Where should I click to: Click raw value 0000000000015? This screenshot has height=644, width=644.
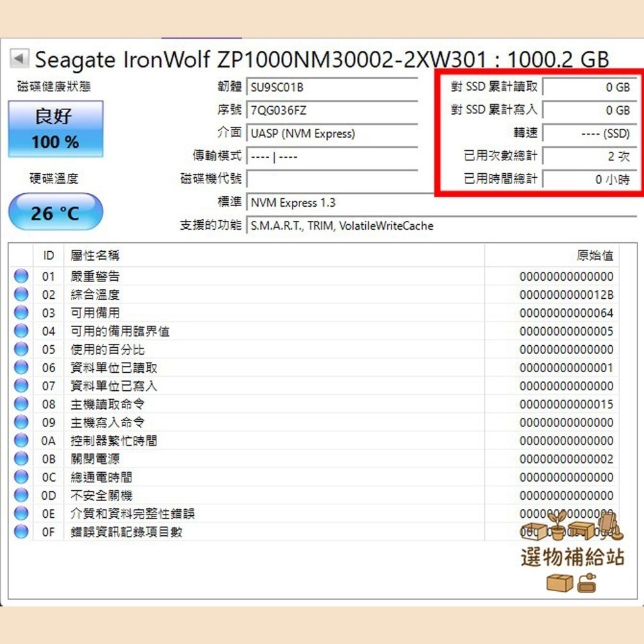pyautogui.click(x=566, y=404)
